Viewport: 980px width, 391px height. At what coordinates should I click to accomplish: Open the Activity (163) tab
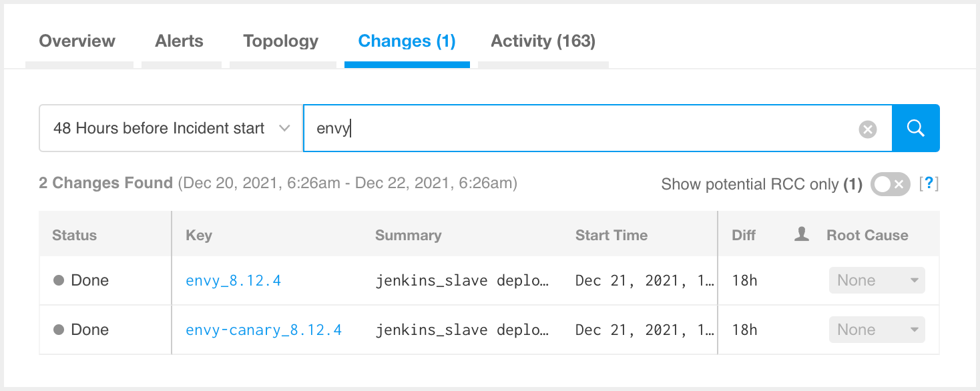543,41
